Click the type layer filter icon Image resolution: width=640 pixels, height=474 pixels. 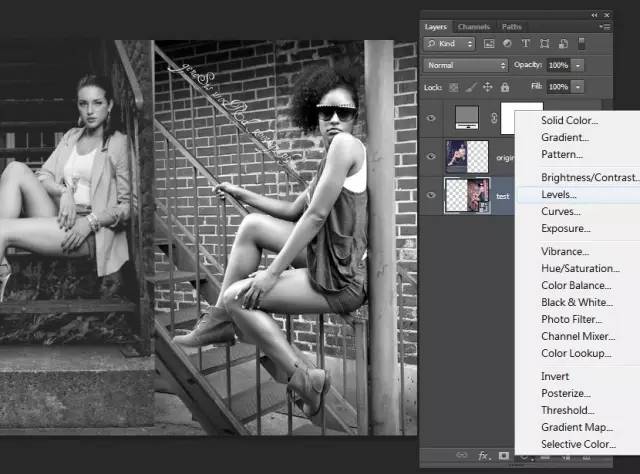[x=525, y=44]
